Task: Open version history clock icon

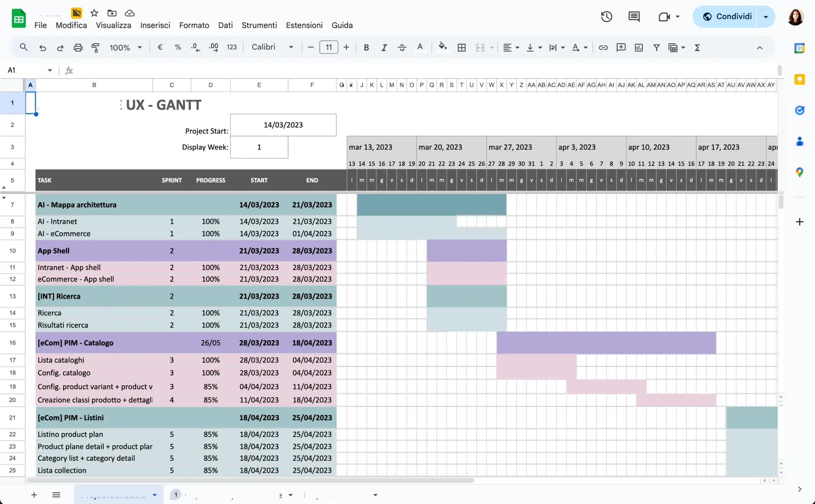Action: 606,16
